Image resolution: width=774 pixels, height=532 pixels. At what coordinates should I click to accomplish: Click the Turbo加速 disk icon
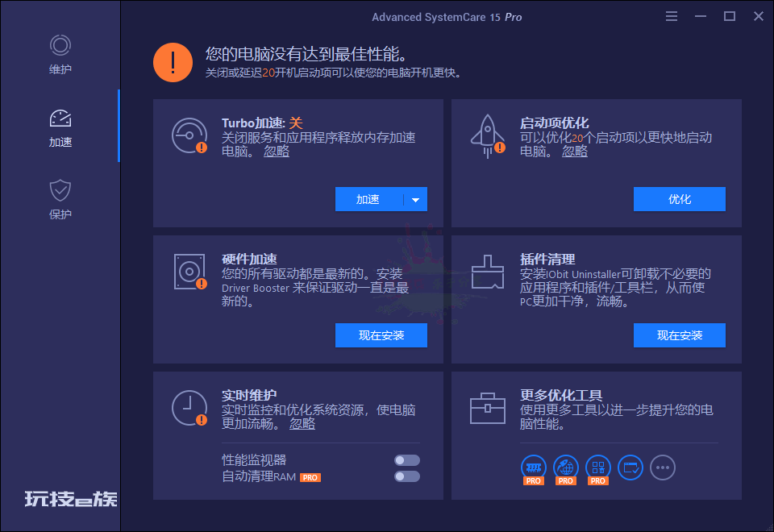[189, 135]
